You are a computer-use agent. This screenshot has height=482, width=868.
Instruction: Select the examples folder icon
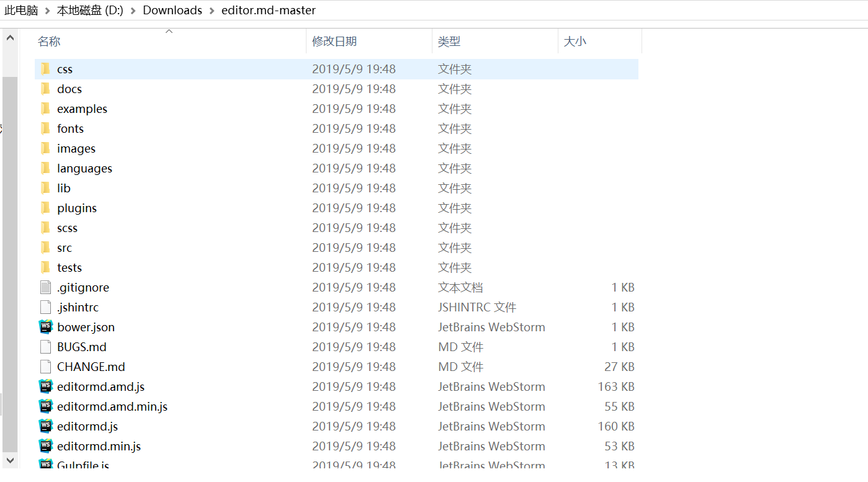coord(45,109)
